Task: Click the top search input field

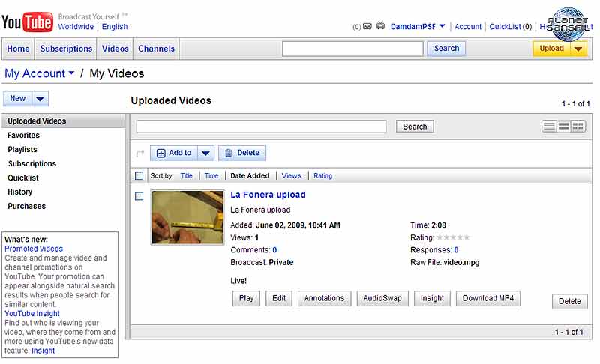Action: (352, 49)
